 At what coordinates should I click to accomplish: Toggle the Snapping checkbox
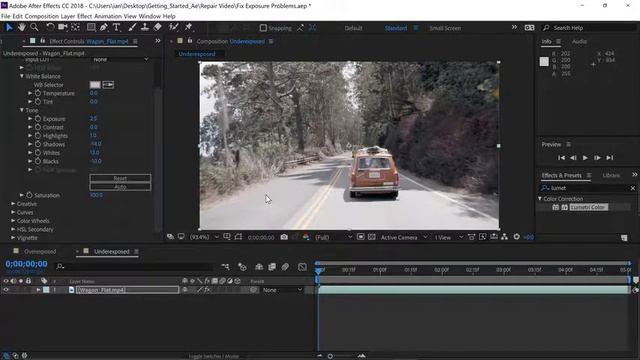pos(263,28)
